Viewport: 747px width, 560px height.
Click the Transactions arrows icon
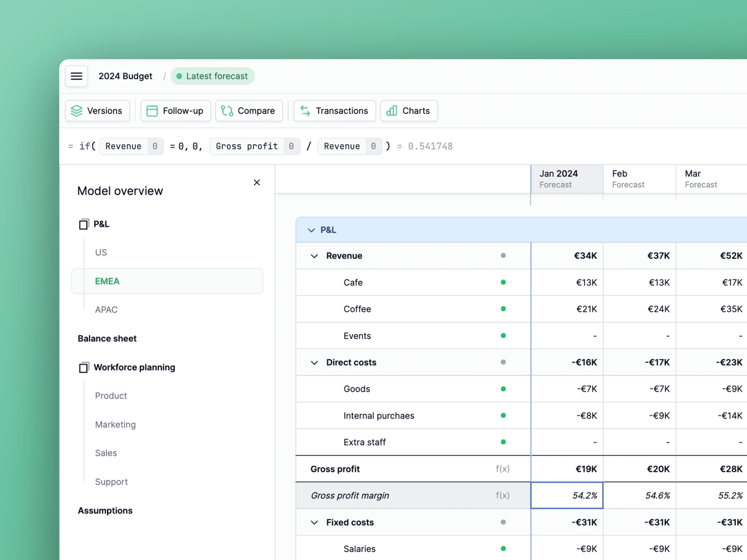305,111
